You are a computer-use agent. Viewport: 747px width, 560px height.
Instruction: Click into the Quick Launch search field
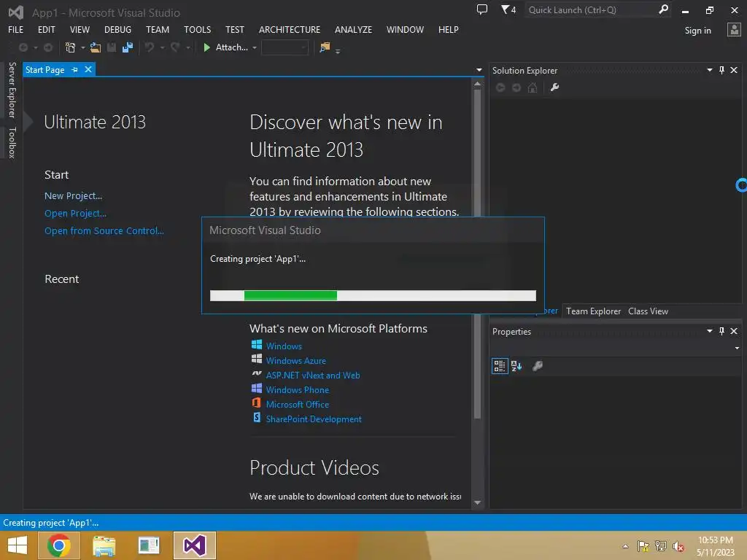point(591,10)
